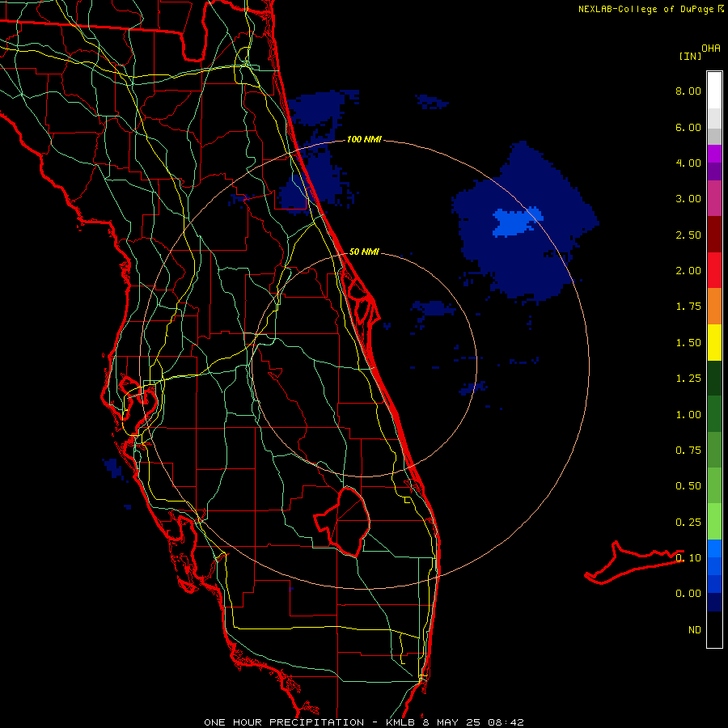Image resolution: width=728 pixels, height=728 pixels.
Task: Click the 0.25 legend value
Action: (x=688, y=523)
